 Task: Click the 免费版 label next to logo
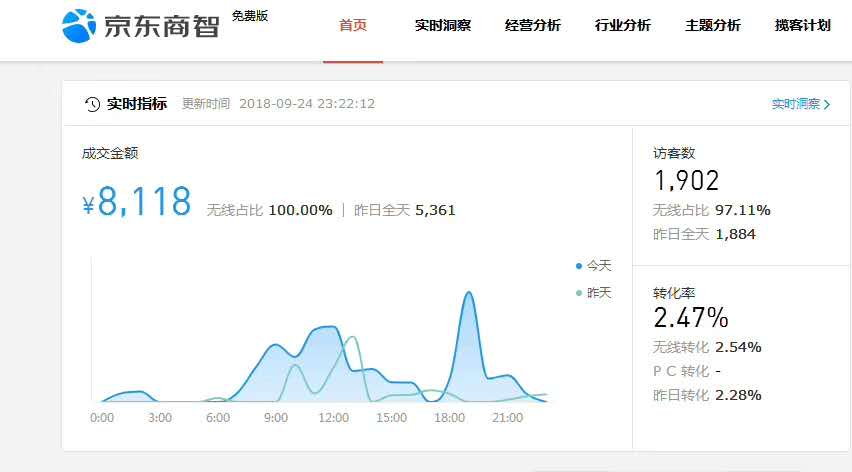pos(250,16)
